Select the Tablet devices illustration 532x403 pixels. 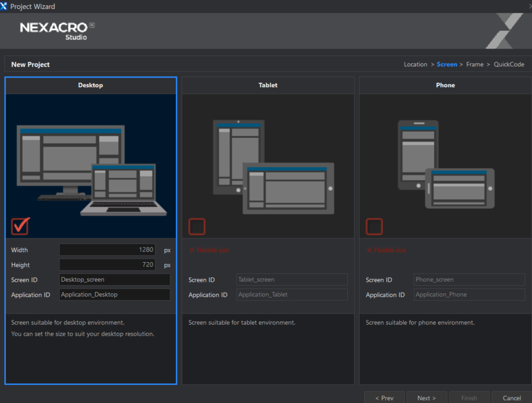(x=274, y=167)
